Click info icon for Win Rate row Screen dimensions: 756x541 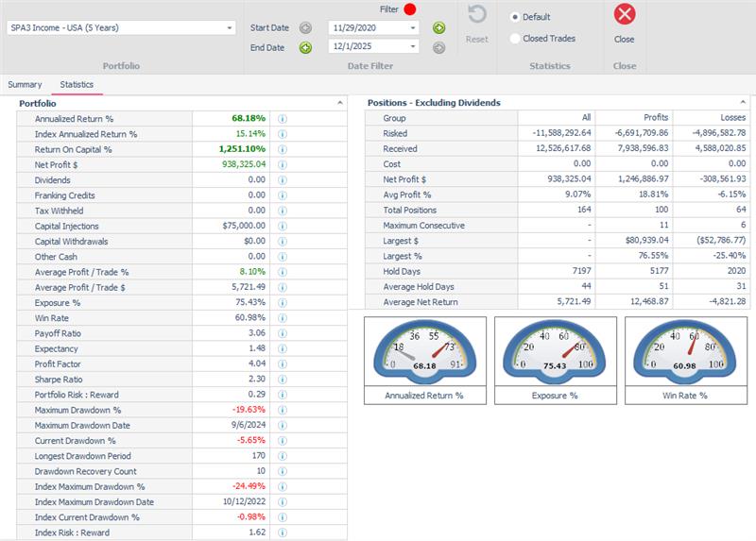point(283,318)
